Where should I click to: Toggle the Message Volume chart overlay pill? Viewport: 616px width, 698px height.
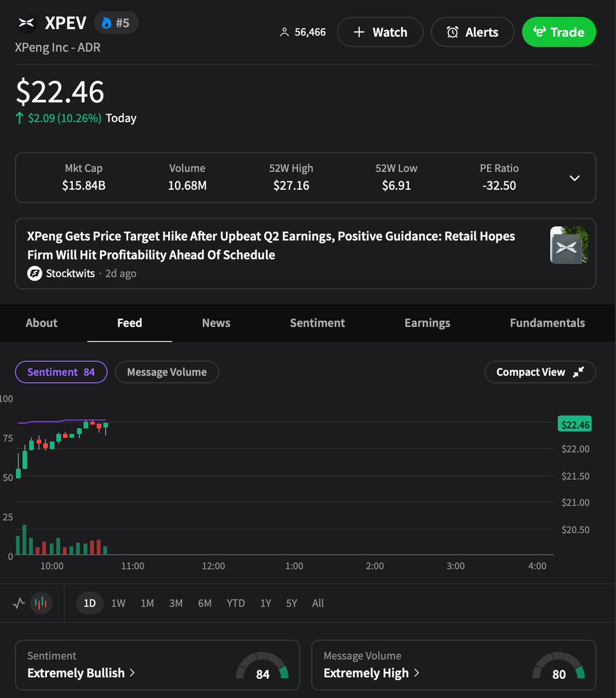(x=167, y=371)
